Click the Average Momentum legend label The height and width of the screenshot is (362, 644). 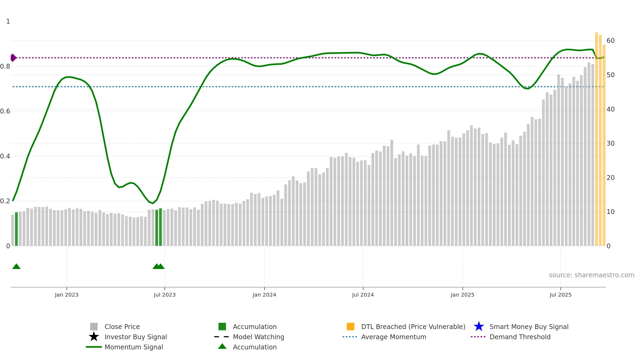394,337
